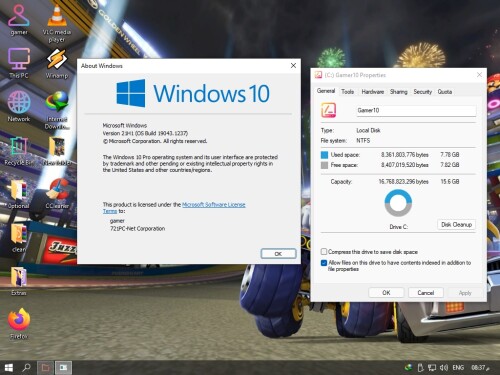Click the 'Local Disk' type value

(368, 130)
